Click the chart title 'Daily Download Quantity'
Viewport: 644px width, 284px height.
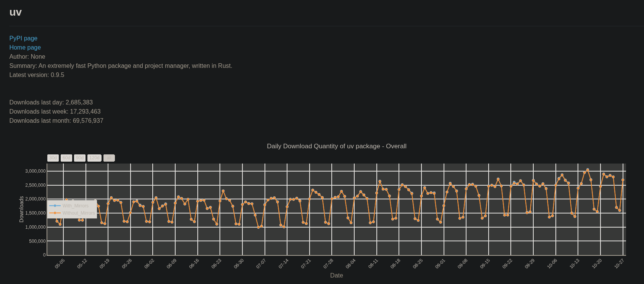click(336, 146)
